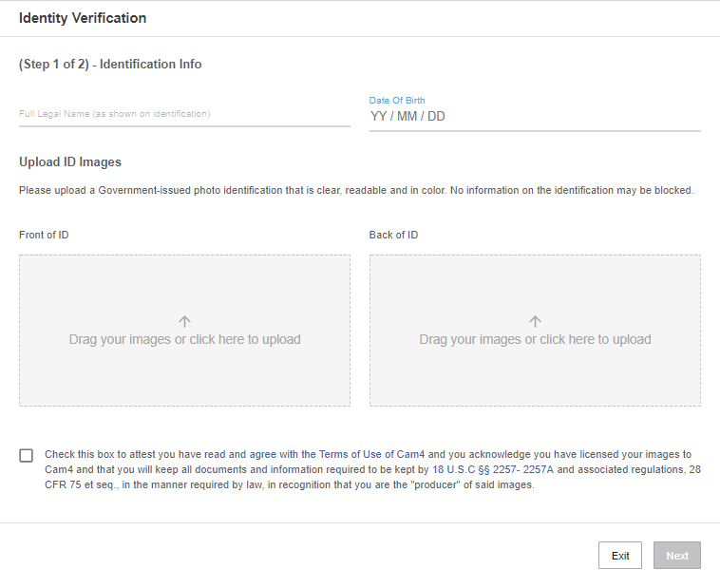The height and width of the screenshot is (588, 720).
Task: Click the "Date Of Birth" floating label
Action: click(x=397, y=101)
